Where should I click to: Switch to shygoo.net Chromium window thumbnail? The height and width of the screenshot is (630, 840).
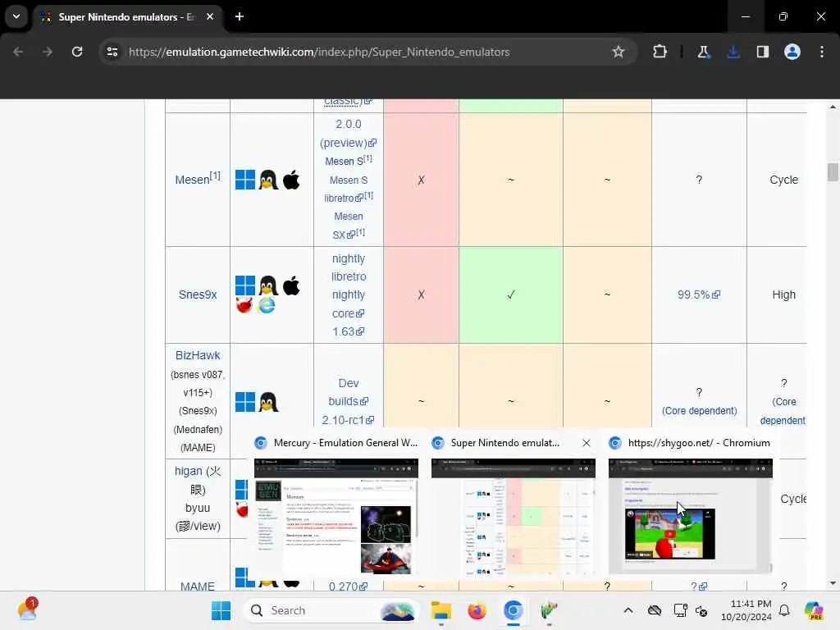point(691,517)
